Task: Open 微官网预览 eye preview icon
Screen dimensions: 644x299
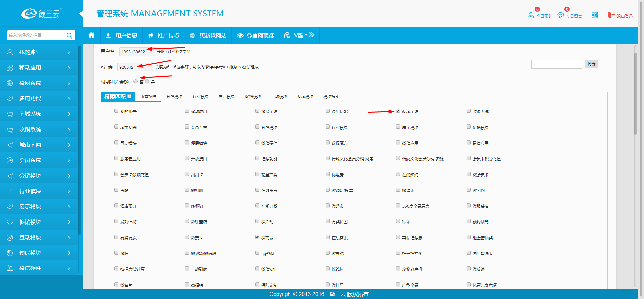Action: click(x=240, y=36)
